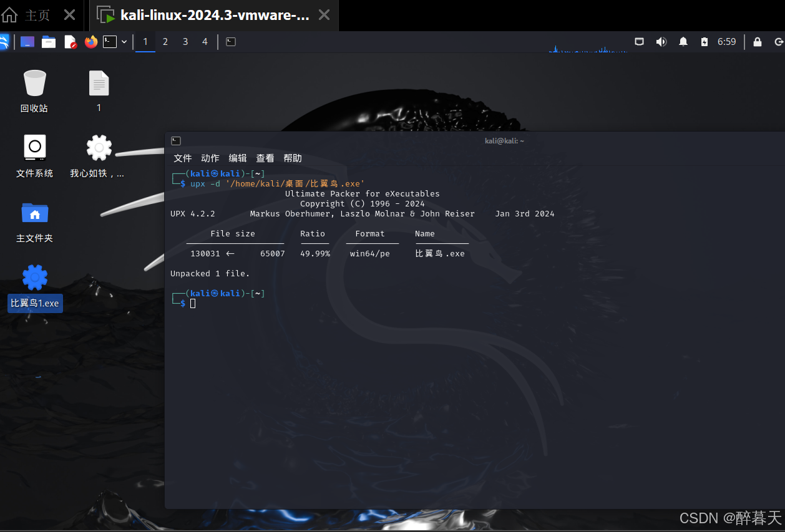This screenshot has height=532, width=785.
Task: Click the terminal window title bar icon
Action: tap(176, 141)
